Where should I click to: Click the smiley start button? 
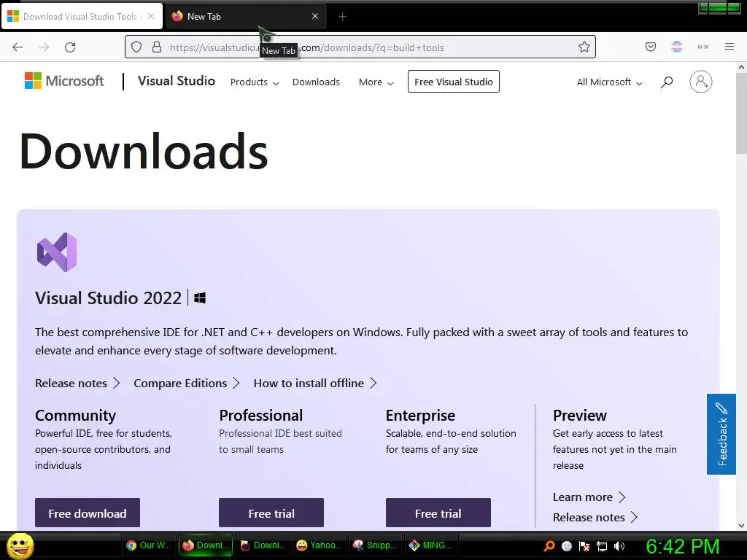click(x=20, y=545)
